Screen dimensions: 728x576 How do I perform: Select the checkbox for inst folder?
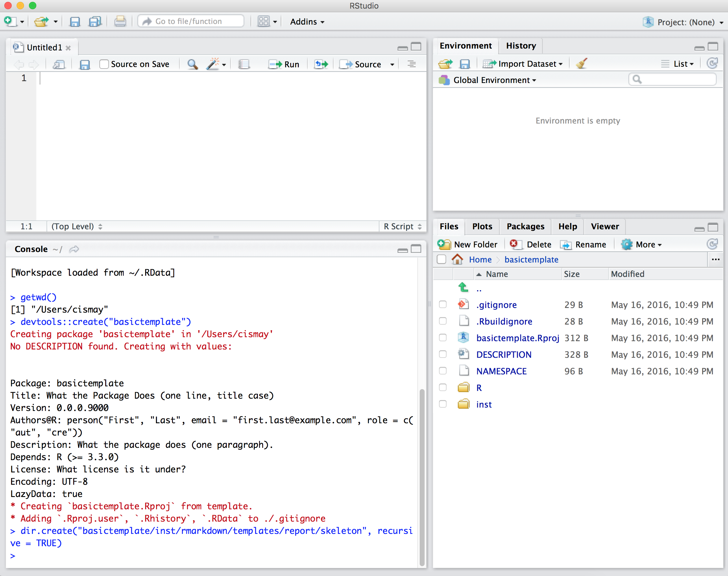point(442,404)
